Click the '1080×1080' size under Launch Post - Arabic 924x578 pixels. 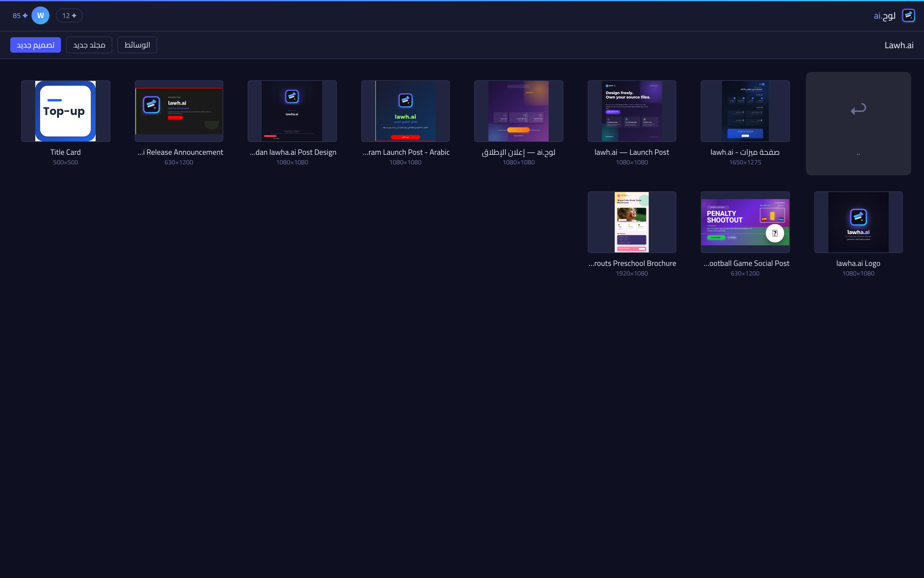point(406,162)
